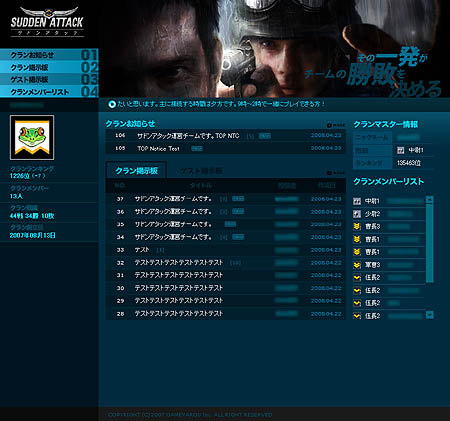Image resolution: width=450 pixels, height=421 pixels.
Task: Switch to the ゲスト掲示板 tab above the table
Action: click(x=201, y=171)
